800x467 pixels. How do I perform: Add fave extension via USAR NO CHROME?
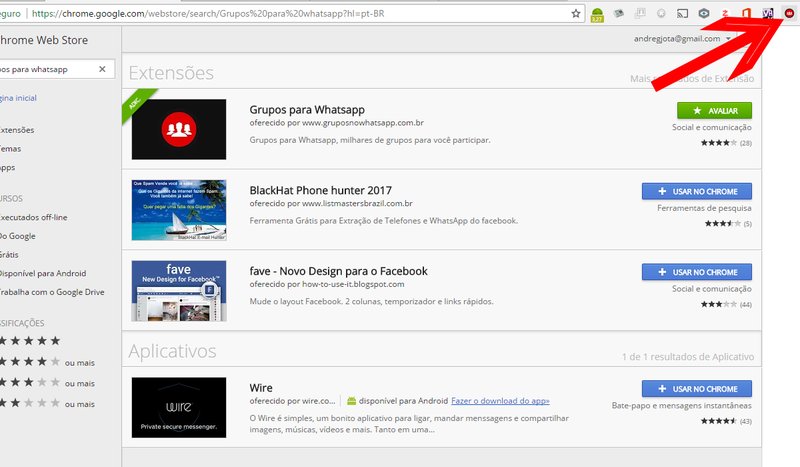pyautogui.click(x=697, y=272)
